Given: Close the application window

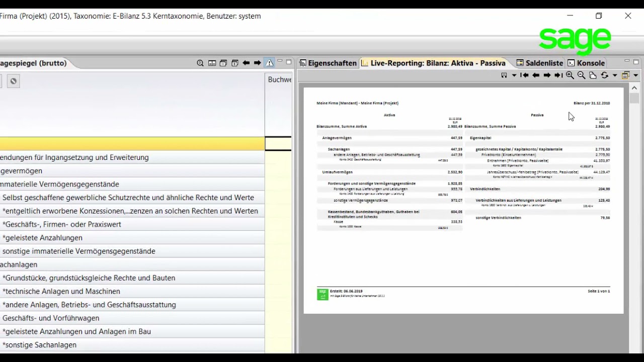Looking at the screenshot, I should 628,16.
